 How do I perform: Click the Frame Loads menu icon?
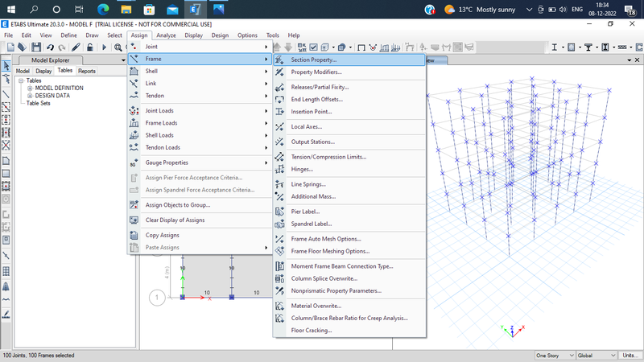pyautogui.click(x=134, y=123)
